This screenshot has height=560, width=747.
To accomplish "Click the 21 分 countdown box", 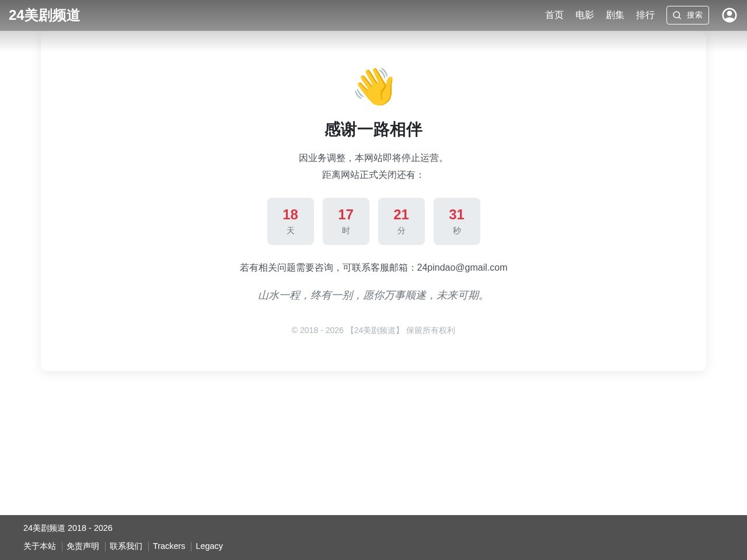I will tap(401, 221).
